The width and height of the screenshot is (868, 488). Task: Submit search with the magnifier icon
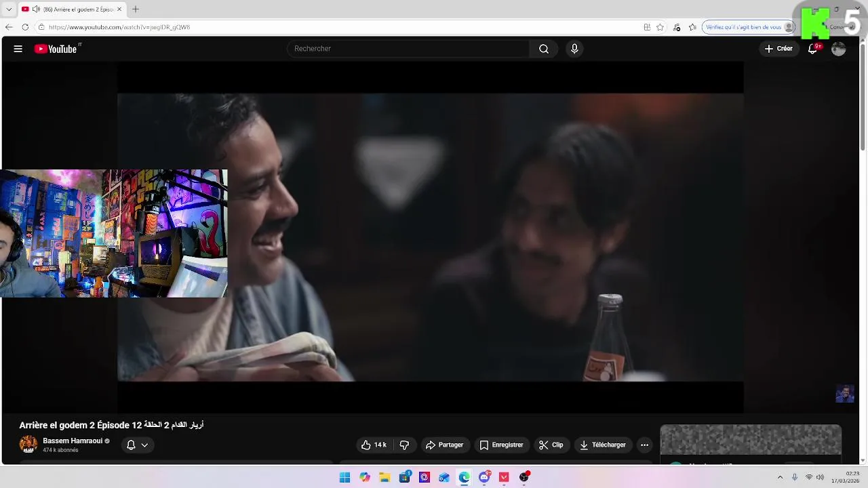pos(544,49)
